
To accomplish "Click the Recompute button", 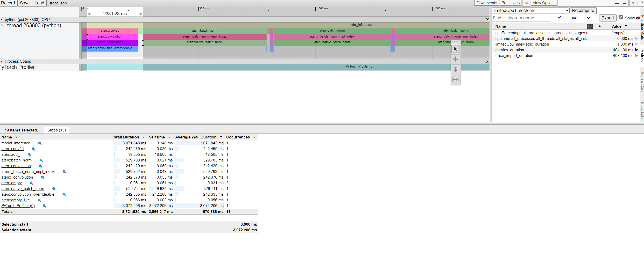I will (x=583, y=11).
